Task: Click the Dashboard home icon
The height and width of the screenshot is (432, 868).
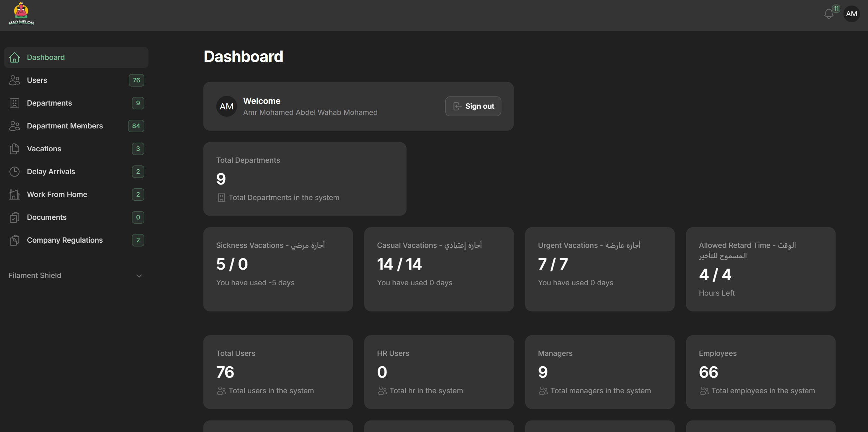Action: [x=15, y=57]
